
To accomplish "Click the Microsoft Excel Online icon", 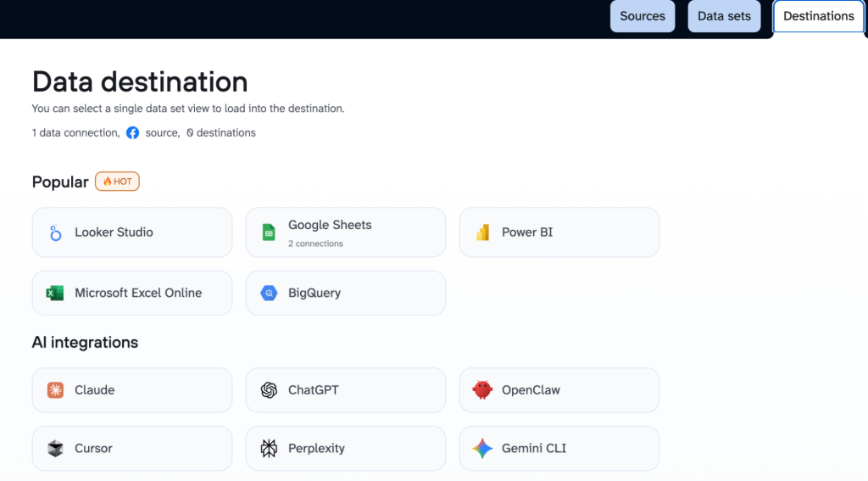I will coord(55,293).
